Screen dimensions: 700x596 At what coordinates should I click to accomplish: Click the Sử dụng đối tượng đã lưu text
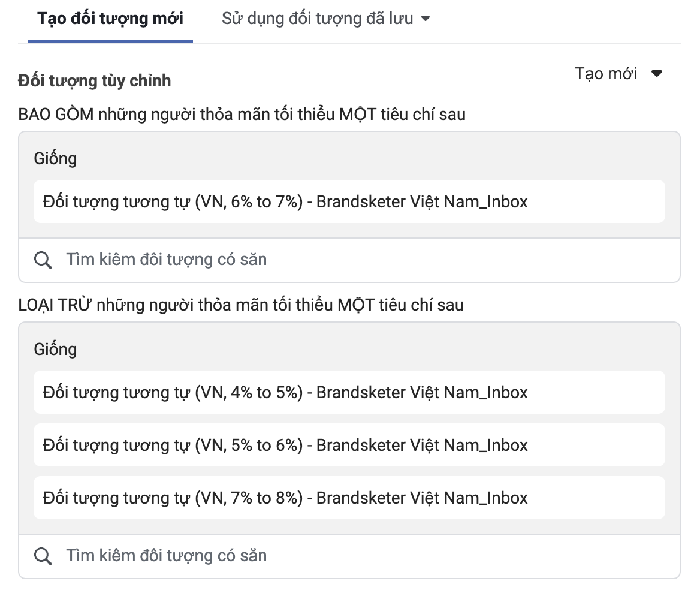(318, 19)
